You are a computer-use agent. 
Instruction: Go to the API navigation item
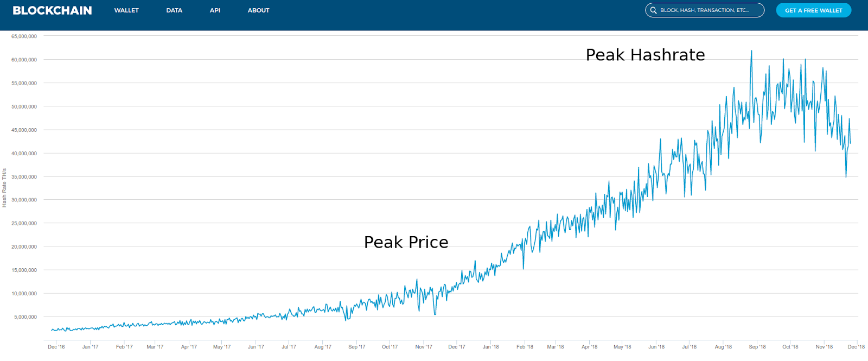215,10
